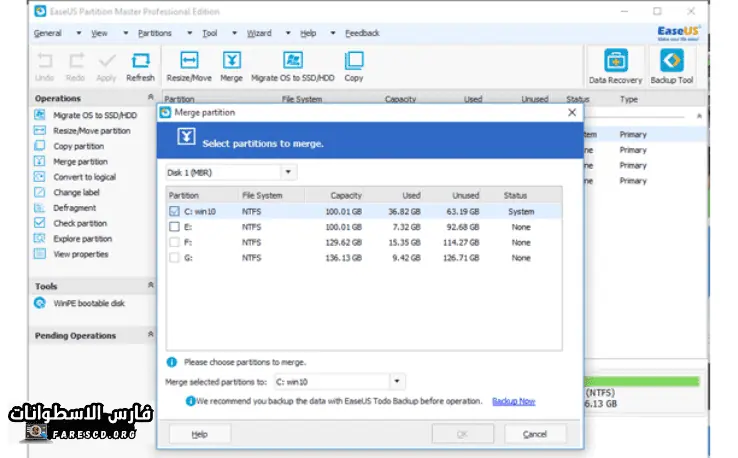Image resolution: width=738 pixels, height=458 pixels.
Task: Click the Resize/Move toolbar icon
Action: tap(189, 62)
